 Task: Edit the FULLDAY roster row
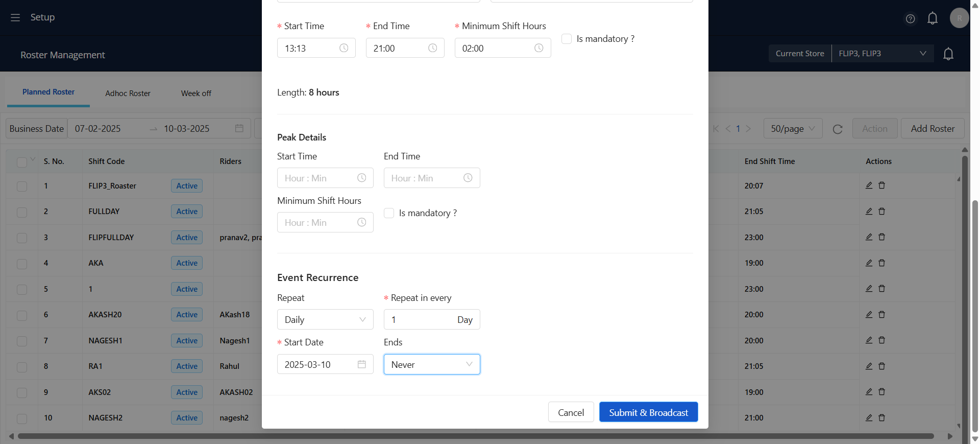tap(869, 211)
